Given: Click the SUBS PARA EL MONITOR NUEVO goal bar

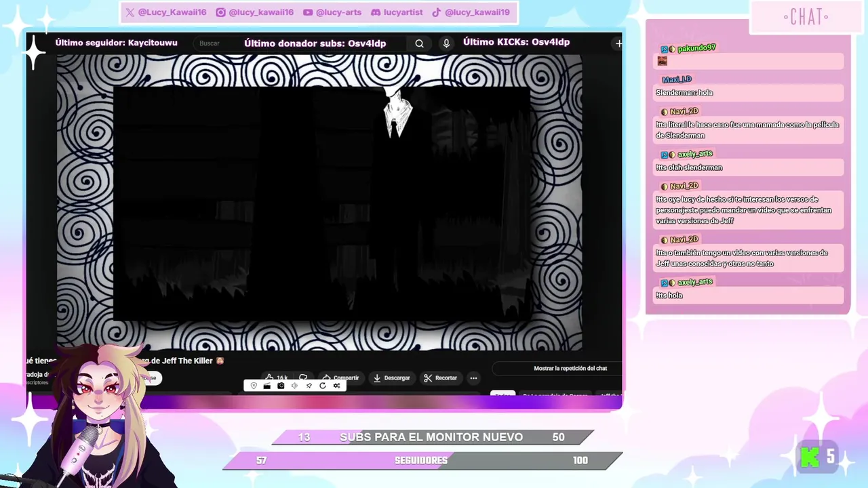Looking at the screenshot, I should [x=432, y=437].
